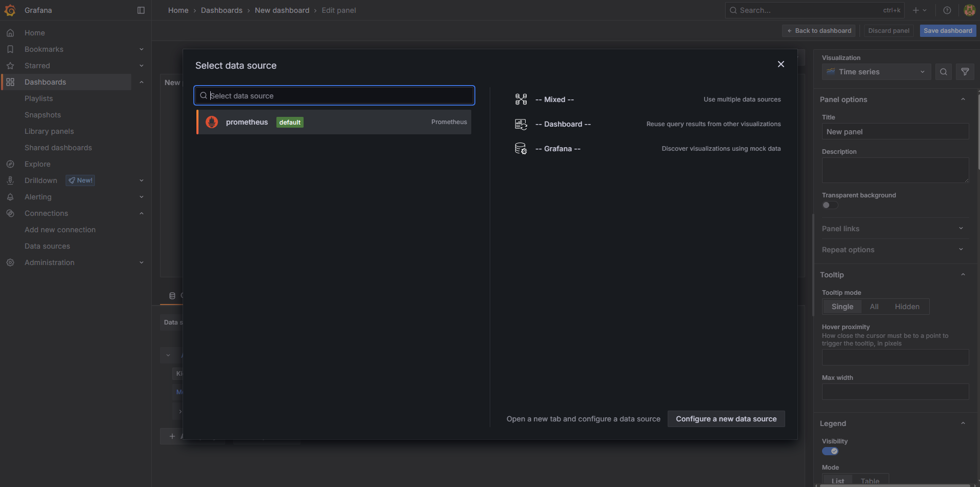Expand the Starred section chevron
The image size is (980, 487).
click(142, 66)
